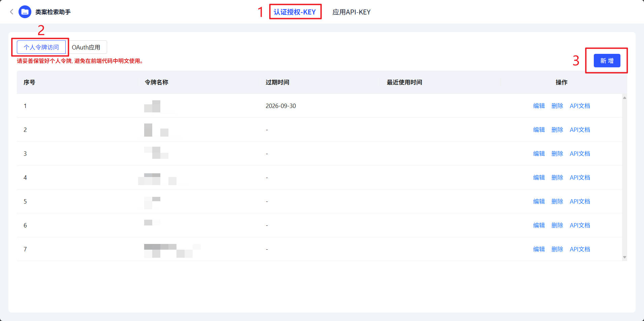Click the 操作 column header
Image resolution: width=644 pixels, height=321 pixels.
click(561, 82)
